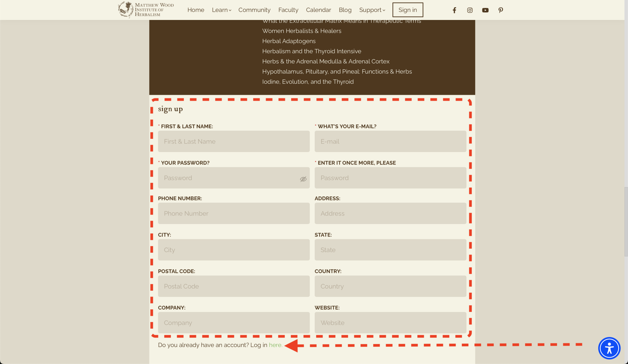Focus the City input field
628x364 pixels.
[234, 250]
